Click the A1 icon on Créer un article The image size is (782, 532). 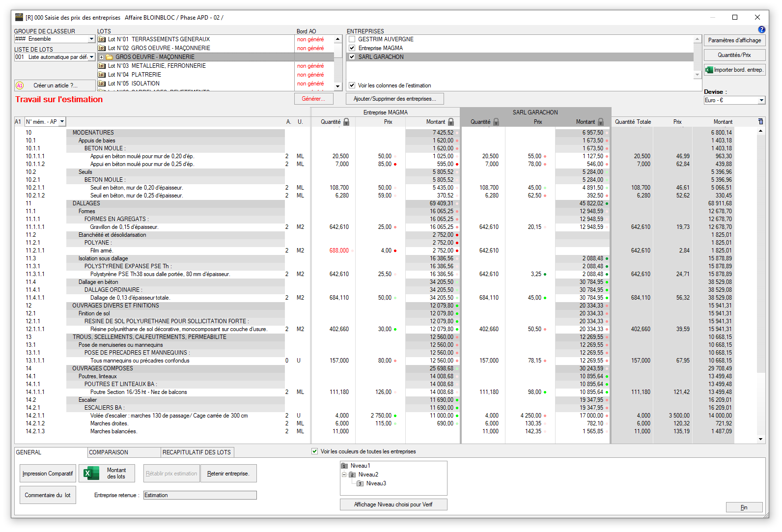20,85
